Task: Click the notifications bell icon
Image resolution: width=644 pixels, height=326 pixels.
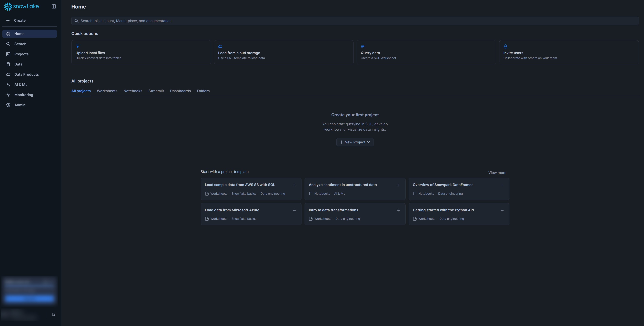Action: pos(53,314)
